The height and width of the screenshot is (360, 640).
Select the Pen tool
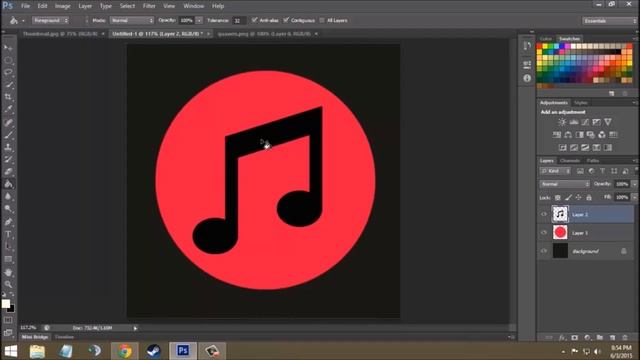coord(8,222)
